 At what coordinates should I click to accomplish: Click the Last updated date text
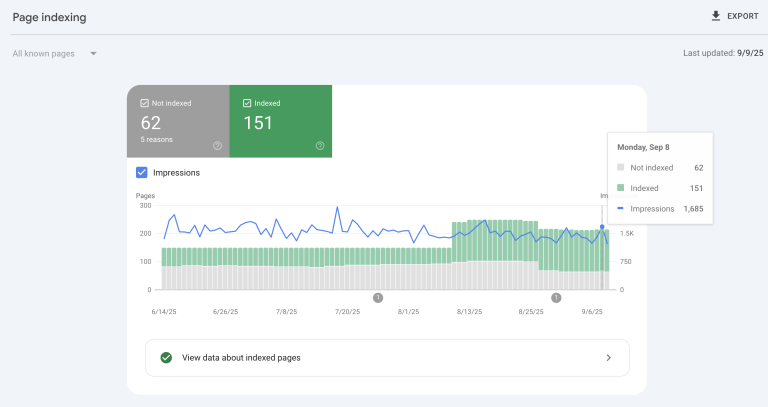click(718, 53)
